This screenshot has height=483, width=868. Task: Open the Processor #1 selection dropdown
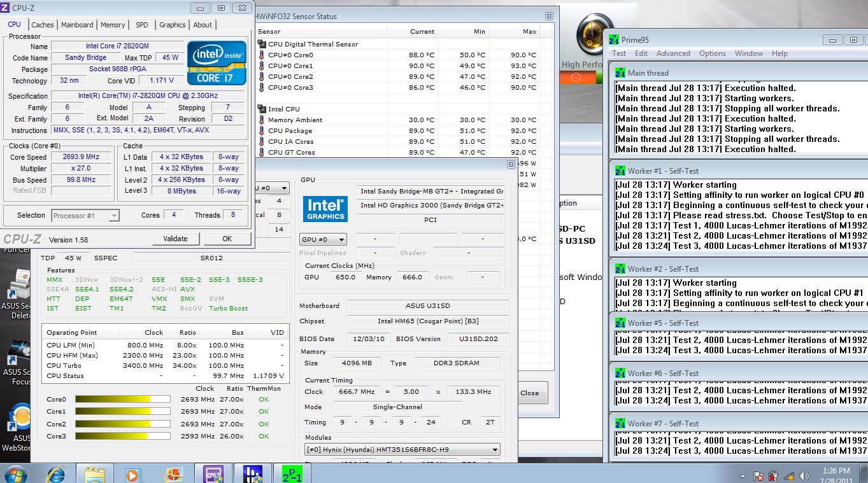click(85, 216)
